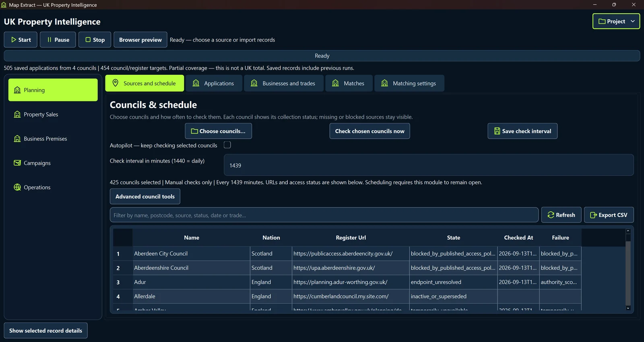
Task: Click the endpoint_unresolved state cell
Action: click(x=454, y=282)
